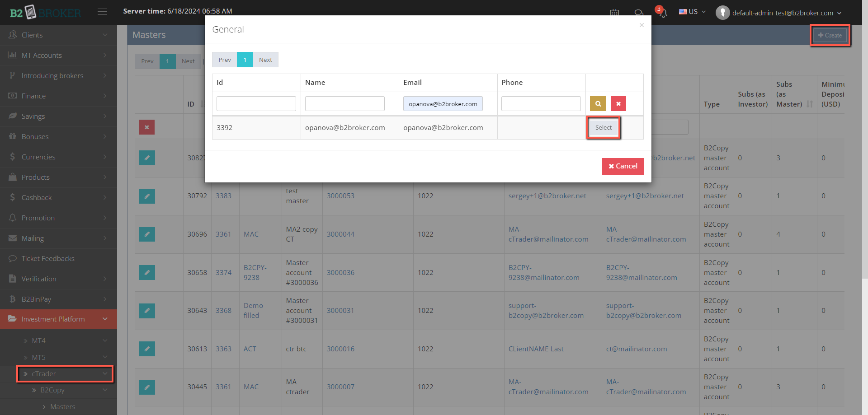Open the Ticket Feedbacks menu item
Image resolution: width=868 pixels, height=415 pixels.
click(48, 258)
